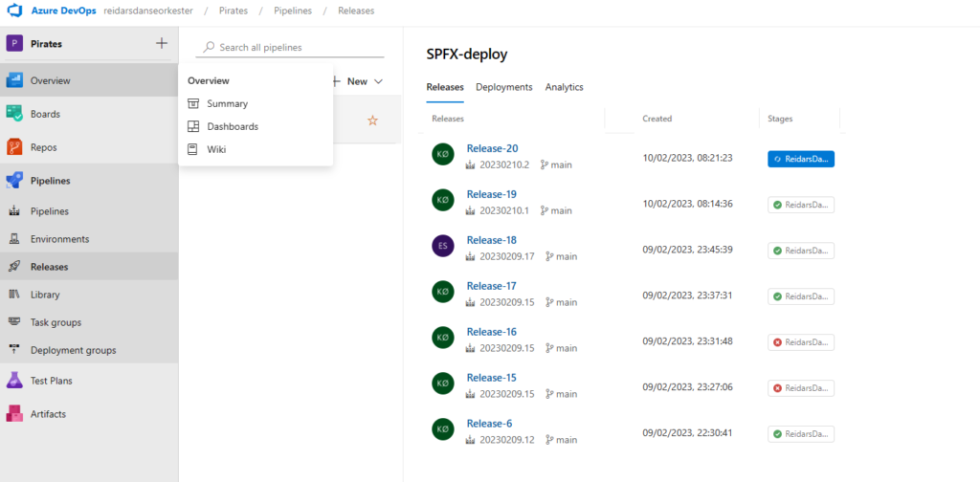The height and width of the screenshot is (482, 980).
Task: Click the Artifacts icon
Action: [14, 414]
